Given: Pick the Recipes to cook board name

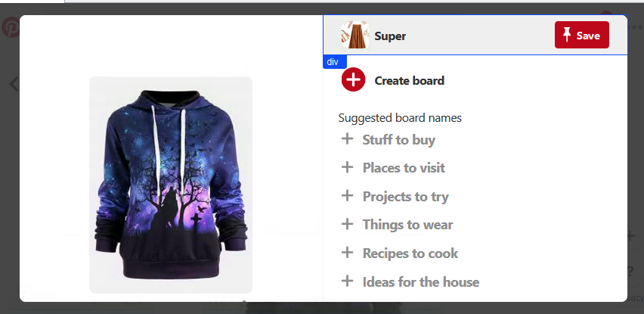Looking at the screenshot, I should pos(410,253).
